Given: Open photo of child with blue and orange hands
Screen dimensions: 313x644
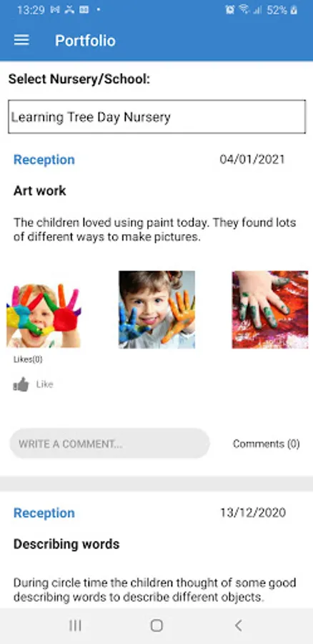Looking at the screenshot, I should coord(156,310).
